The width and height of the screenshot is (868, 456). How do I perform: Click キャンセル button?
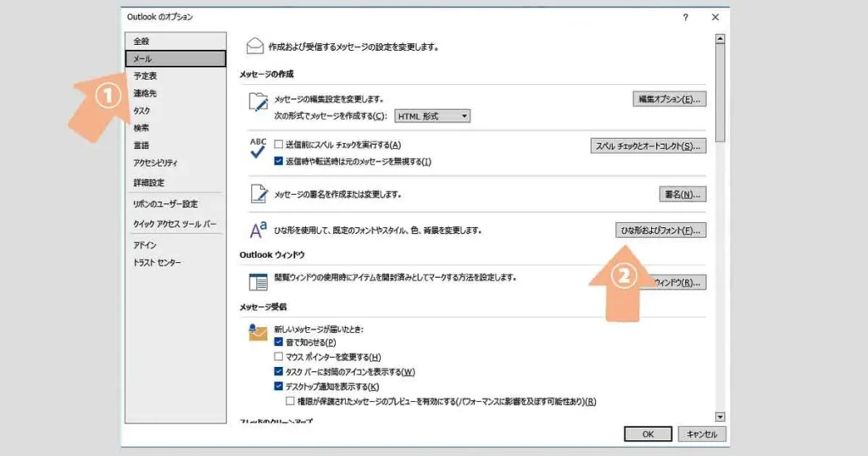702,435
